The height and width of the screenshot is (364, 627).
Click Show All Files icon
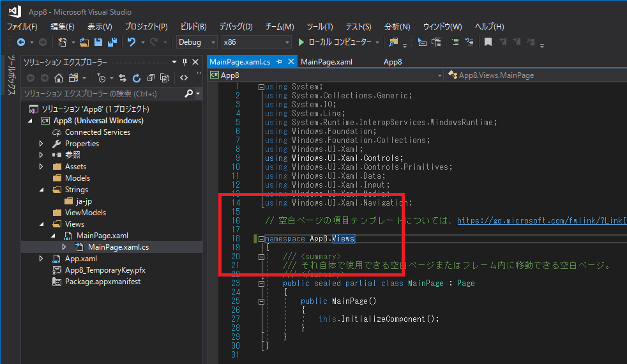[x=165, y=78]
